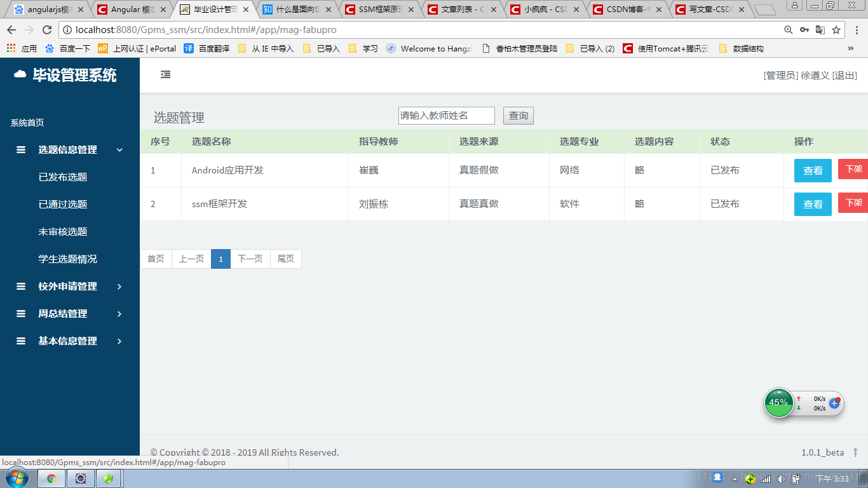
Task: Switch to the 写文章-CSDN browser tab
Action: [709, 10]
